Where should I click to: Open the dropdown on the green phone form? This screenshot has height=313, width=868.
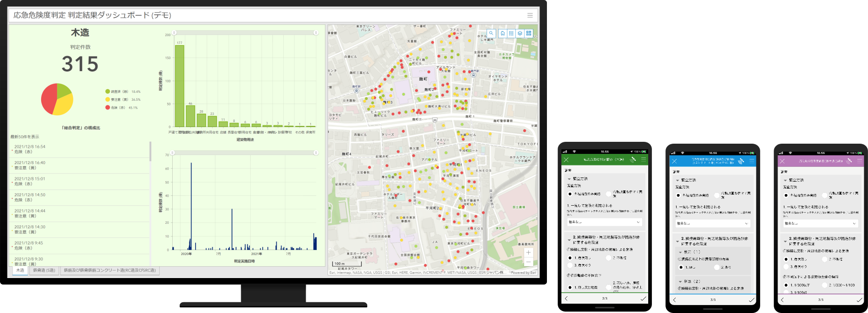tap(604, 223)
